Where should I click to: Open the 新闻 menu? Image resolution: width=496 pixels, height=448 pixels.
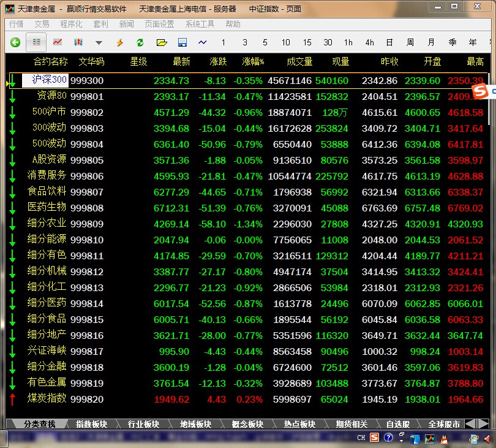pyautogui.click(x=127, y=24)
